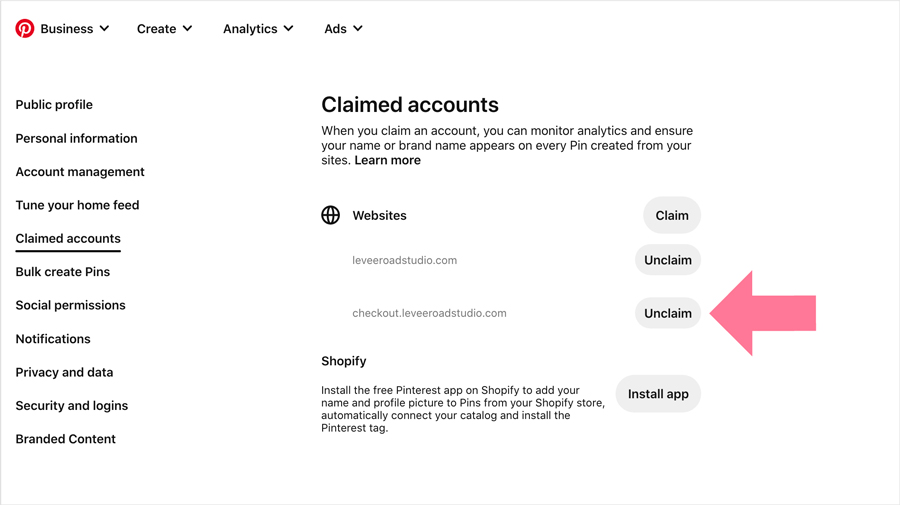Open Personal information section
Screen dimensions: 900x505
(76, 138)
